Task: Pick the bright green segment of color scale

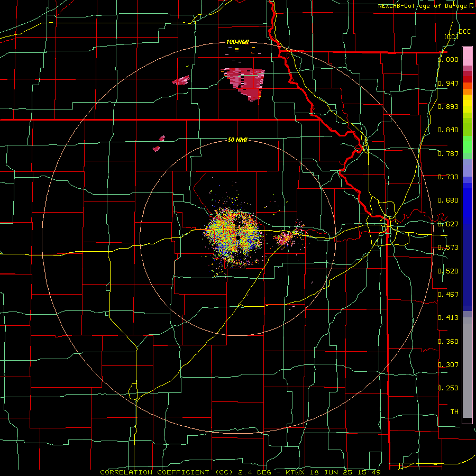Action: coord(467,144)
